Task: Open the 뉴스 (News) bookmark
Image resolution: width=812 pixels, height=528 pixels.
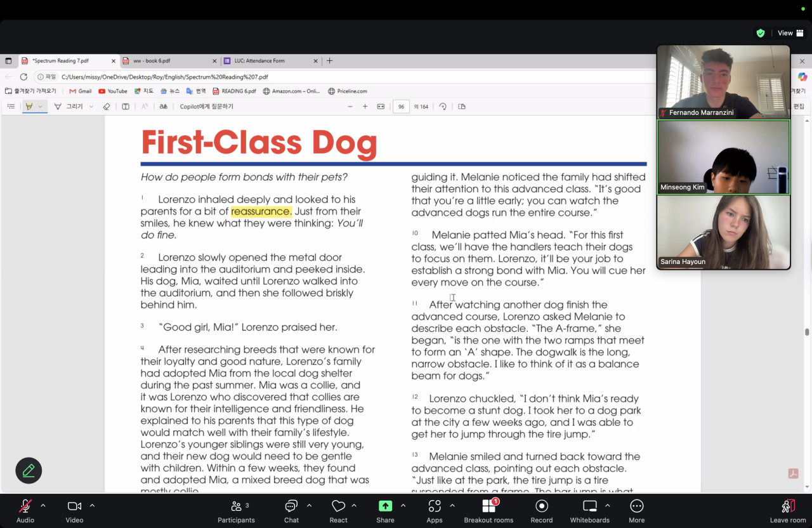Action: (170, 91)
